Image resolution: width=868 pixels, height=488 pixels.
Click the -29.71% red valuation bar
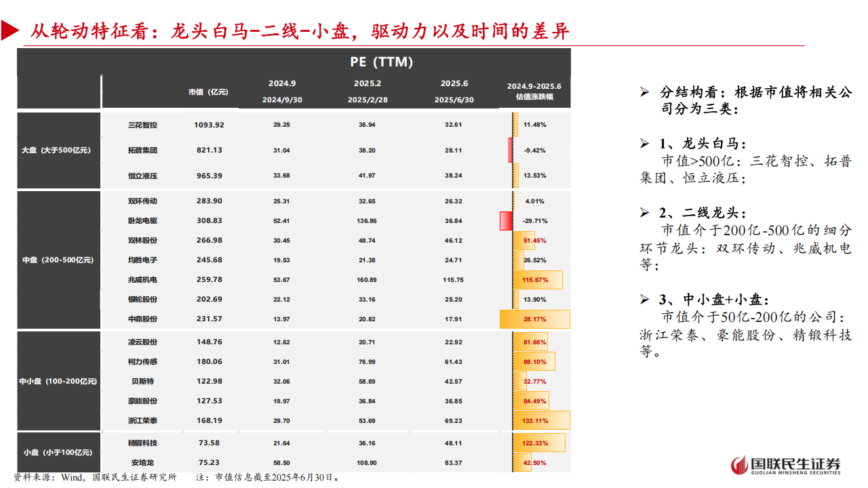(x=506, y=221)
